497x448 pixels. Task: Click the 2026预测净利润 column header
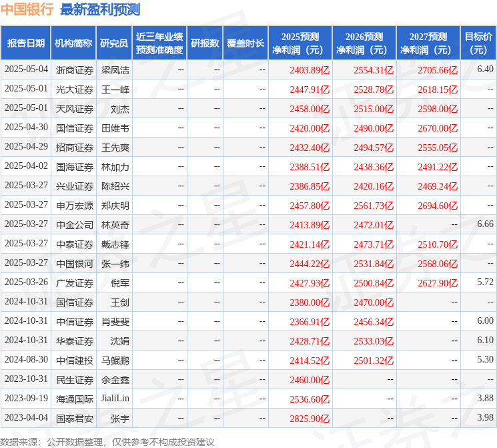[364, 43]
